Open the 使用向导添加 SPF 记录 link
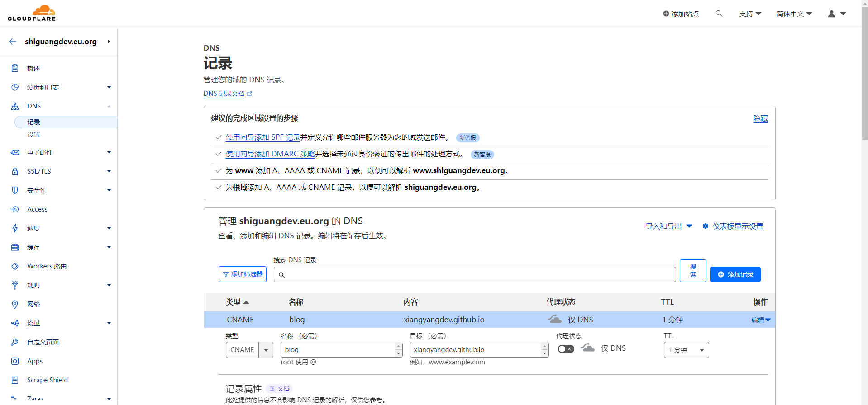This screenshot has width=868, height=405. click(x=263, y=137)
